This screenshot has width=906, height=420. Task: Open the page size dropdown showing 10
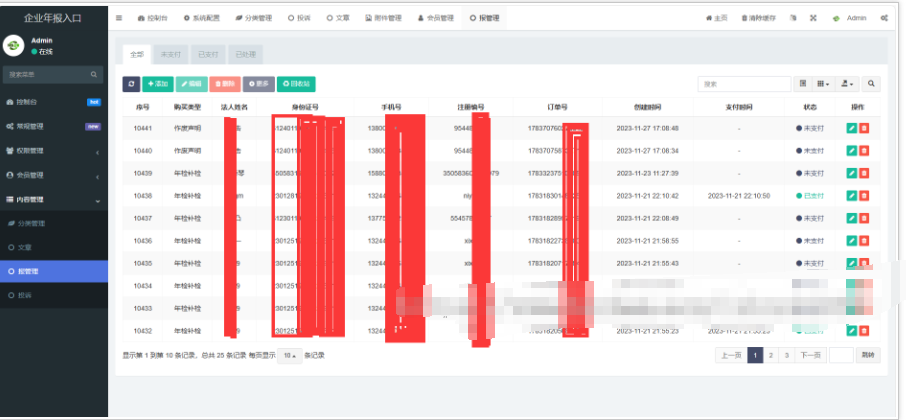pyautogui.click(x=289, y=355)
